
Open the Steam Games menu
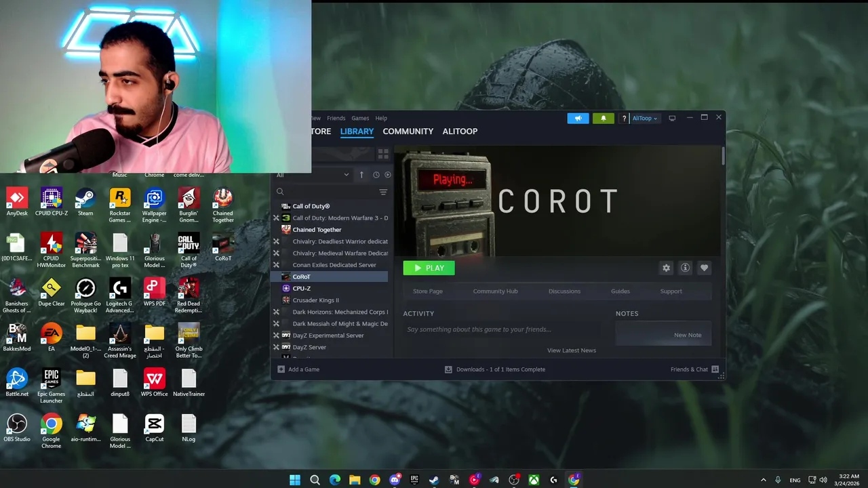click(x=360, y=118)
